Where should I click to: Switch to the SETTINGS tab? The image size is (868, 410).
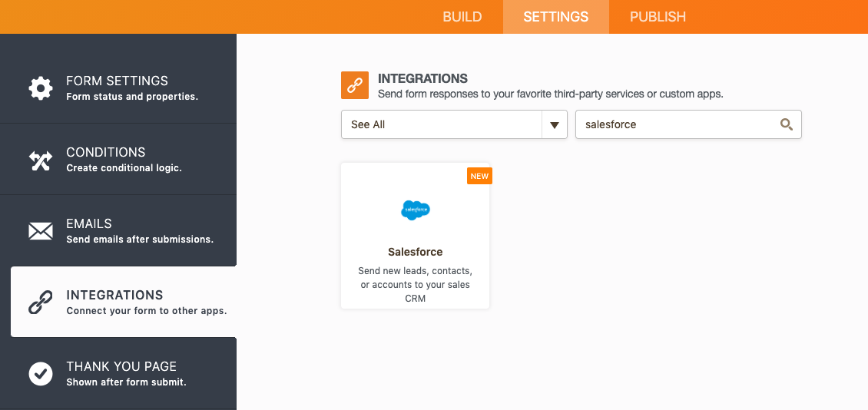pos(556,17)
